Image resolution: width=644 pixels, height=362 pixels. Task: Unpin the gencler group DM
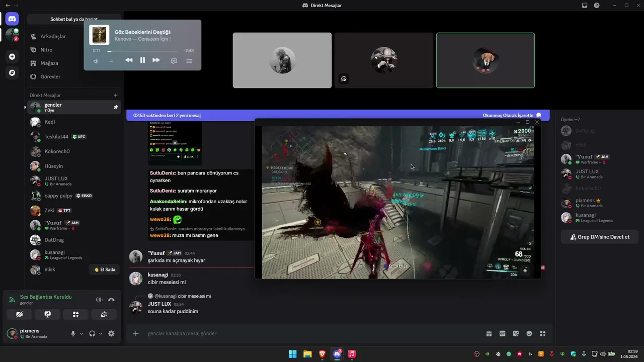coord(116,107)
